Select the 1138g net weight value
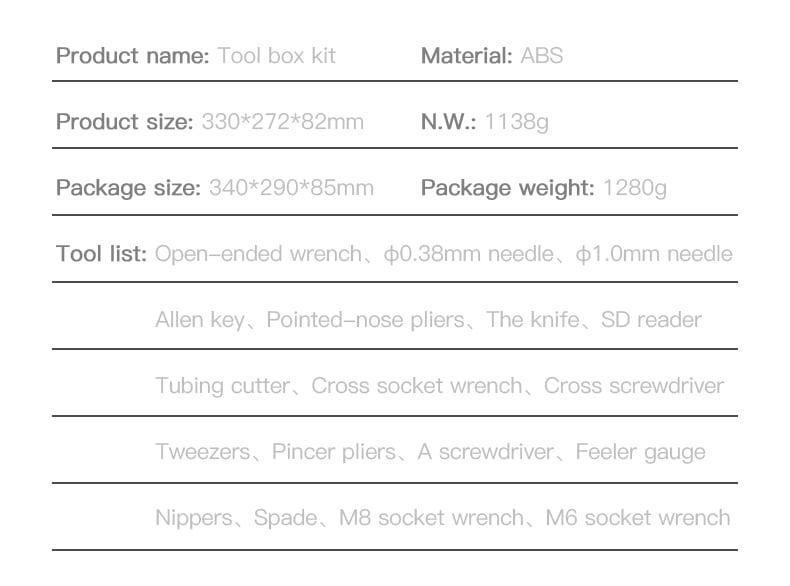This screenshot has height=586, width=790. pyautogui.click(x=517, y=122)
